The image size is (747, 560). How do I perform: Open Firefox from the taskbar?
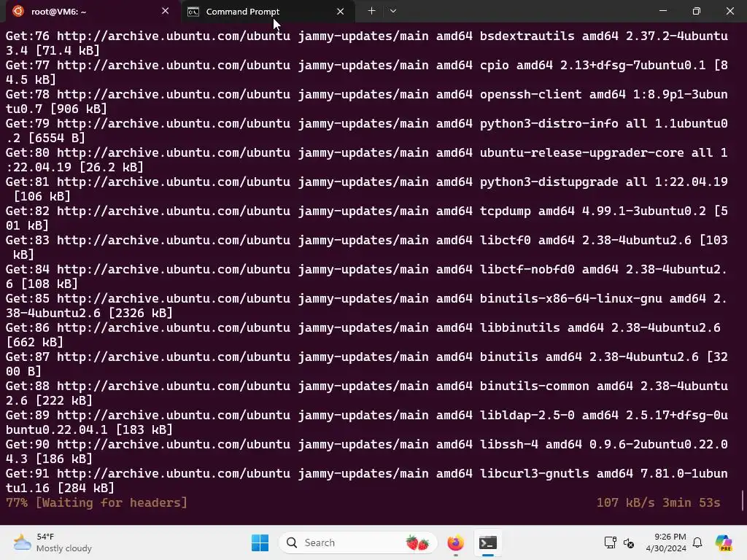pyautogui.click(x=455, y=542)
